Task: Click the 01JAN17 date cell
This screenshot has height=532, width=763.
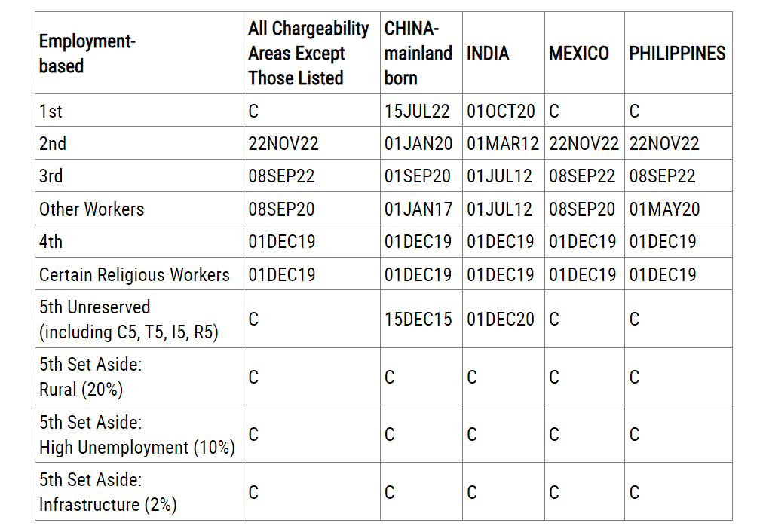Action: (x=417, y=209)
